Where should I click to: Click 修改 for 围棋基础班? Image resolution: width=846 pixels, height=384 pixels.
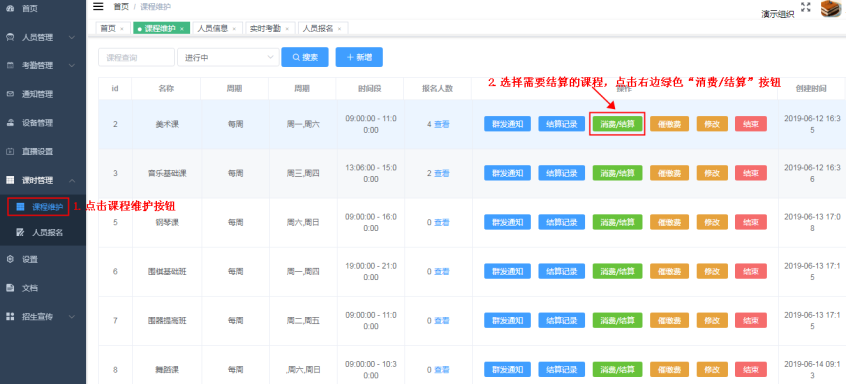(712, 271)
